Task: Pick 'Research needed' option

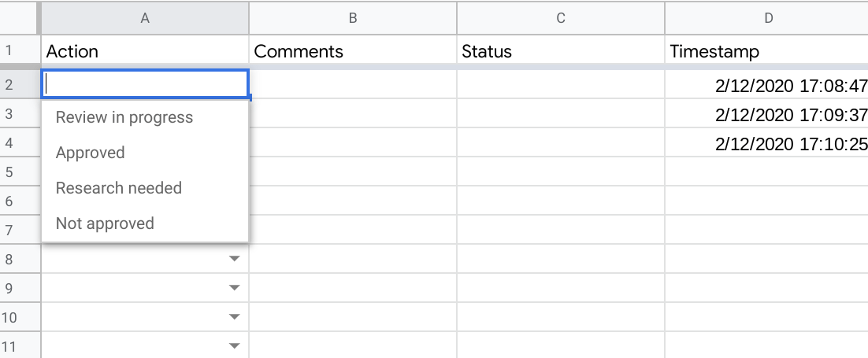Action: point(119,188)
